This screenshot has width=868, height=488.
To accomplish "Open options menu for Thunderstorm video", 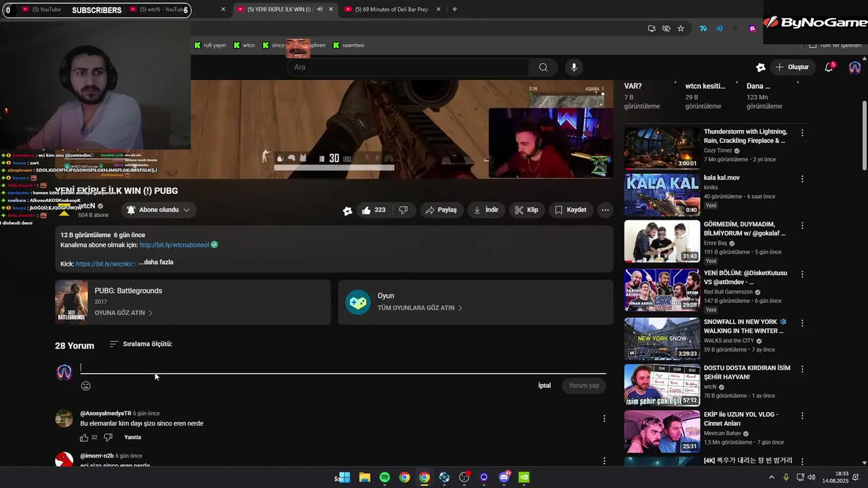I will click(802, 133).
